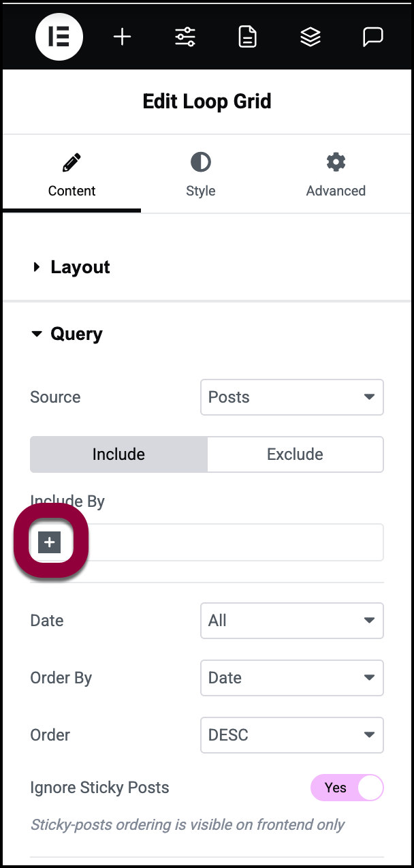Open the Page Settings document icon
Image resolution: width=414 pixels, height=868 pixels.
[248, 37]
